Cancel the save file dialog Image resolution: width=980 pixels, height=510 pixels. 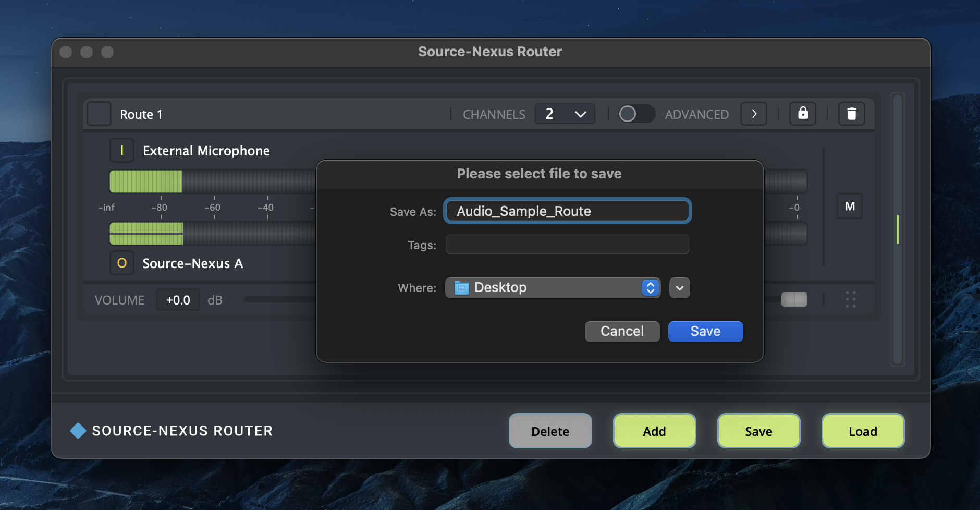click(622, 332)
